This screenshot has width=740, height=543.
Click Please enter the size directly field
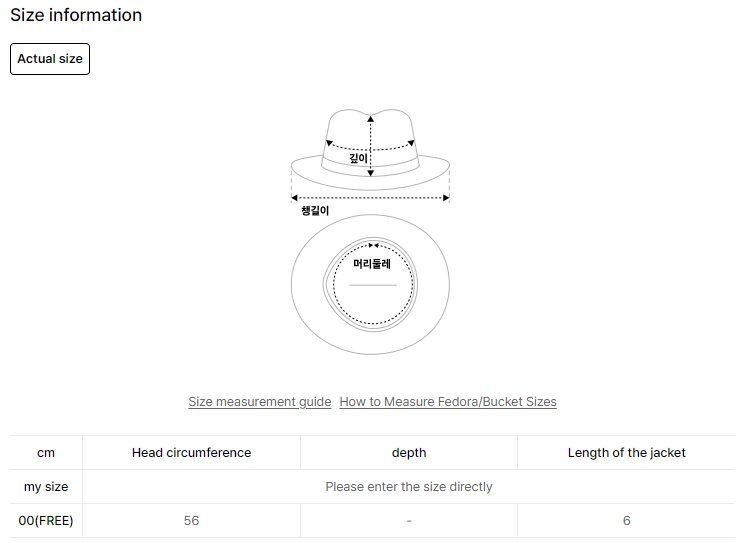[x=409, y=487]
